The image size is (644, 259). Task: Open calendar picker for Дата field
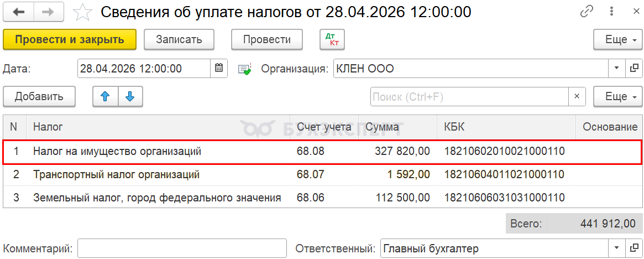pyautogui.click(x=219, y=69)
